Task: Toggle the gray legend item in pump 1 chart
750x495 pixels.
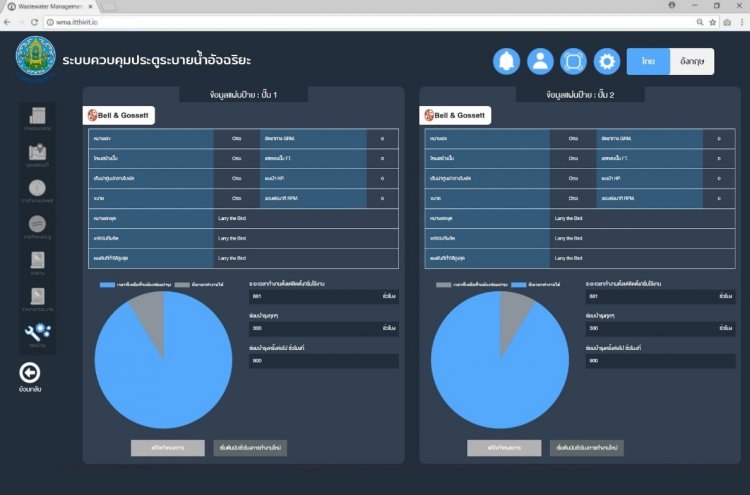Action: pos(200,285)
